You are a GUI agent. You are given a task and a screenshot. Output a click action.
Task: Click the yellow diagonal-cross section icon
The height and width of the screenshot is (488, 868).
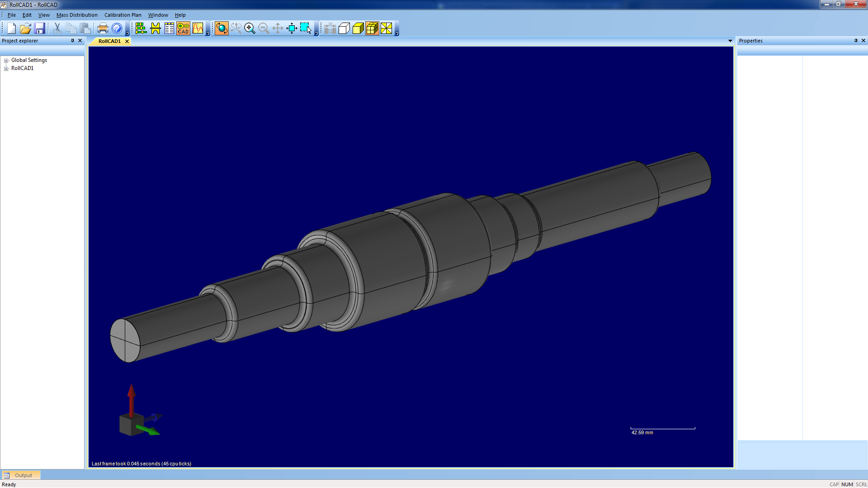(x=386, y=28)
